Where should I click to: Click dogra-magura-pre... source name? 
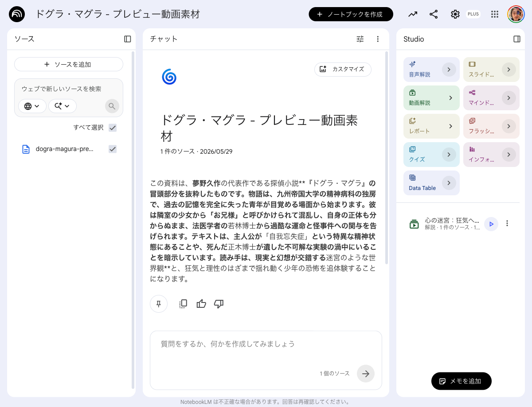pyautogui.click(x=65, y=149)
